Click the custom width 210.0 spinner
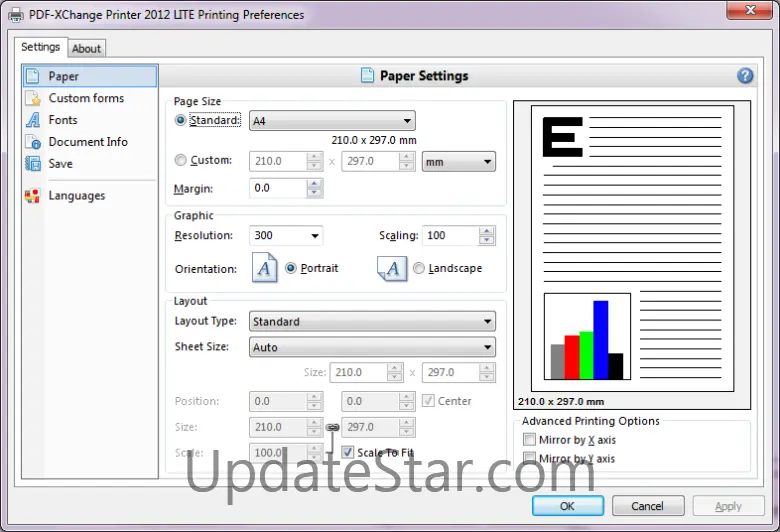 [314, 161]
